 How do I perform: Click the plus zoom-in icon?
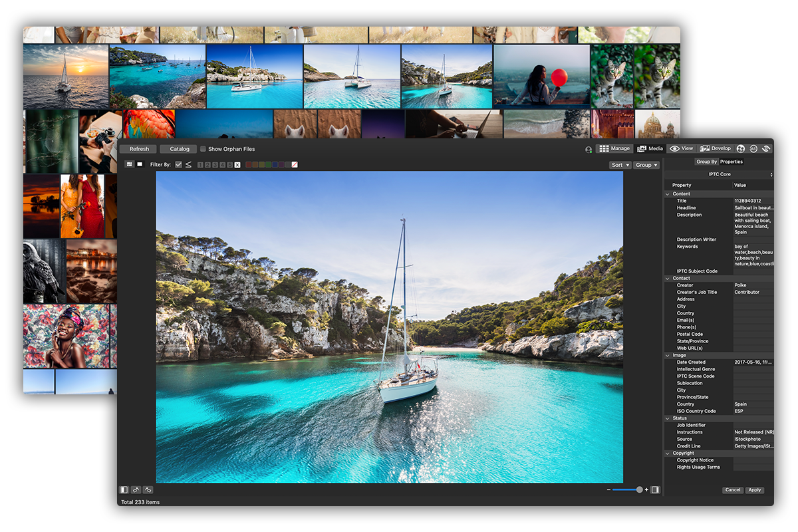[646, 489]
